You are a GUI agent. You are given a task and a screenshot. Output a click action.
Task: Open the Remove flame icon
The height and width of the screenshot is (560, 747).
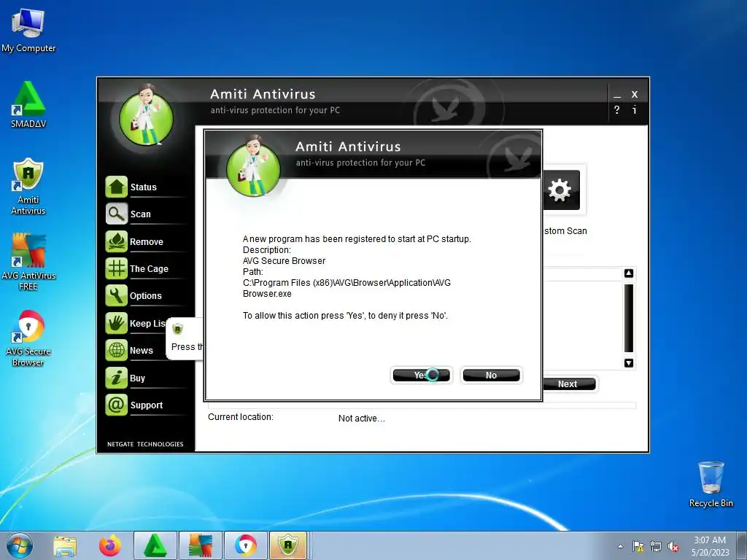click(x=116, y=241)
